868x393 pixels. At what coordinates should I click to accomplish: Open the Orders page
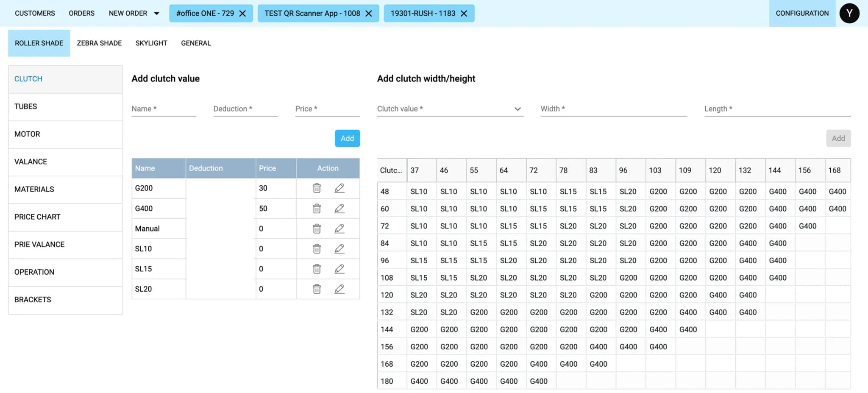82,14
